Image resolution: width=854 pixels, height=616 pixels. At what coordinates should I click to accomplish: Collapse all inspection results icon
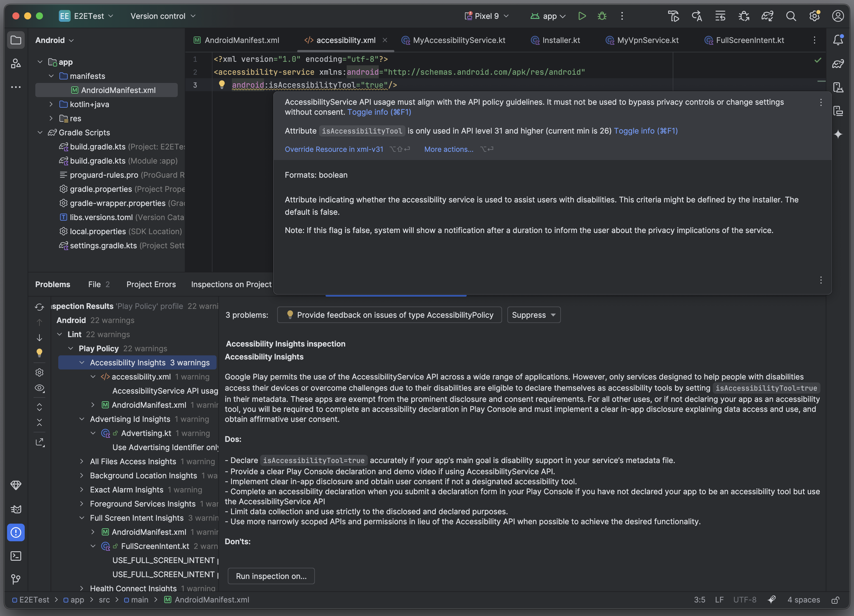[x=39, y=423]
